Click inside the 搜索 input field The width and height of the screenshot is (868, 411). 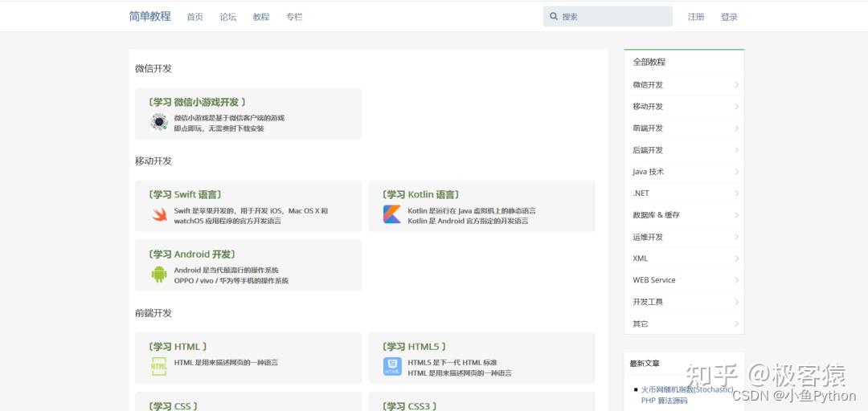tap(608, 17)
